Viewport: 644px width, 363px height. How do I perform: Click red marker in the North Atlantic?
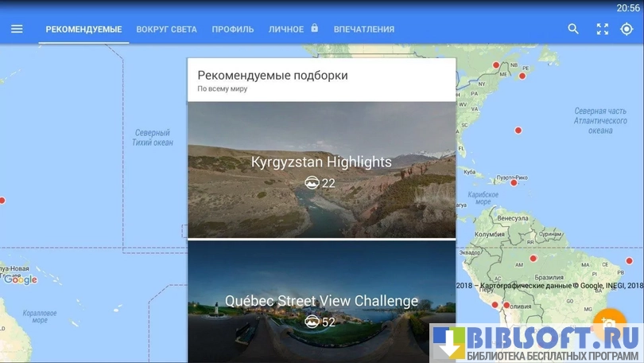coord(518,131)
